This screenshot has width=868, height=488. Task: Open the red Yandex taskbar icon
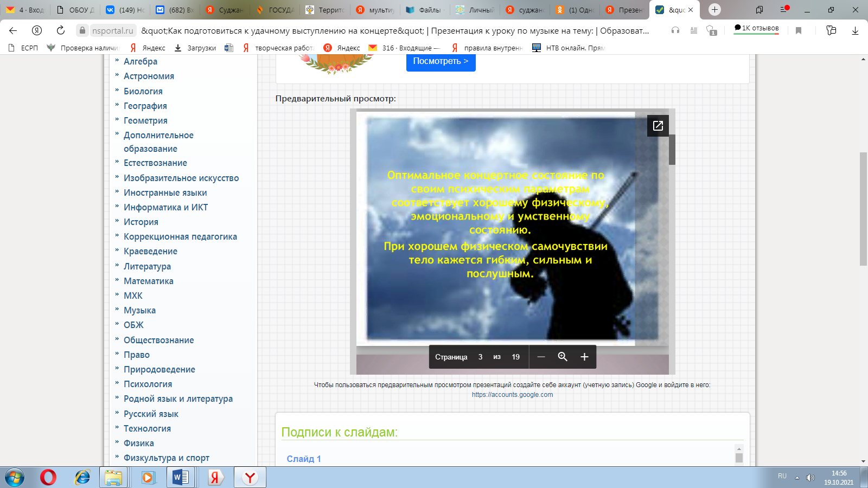click(x=215, y=477)
